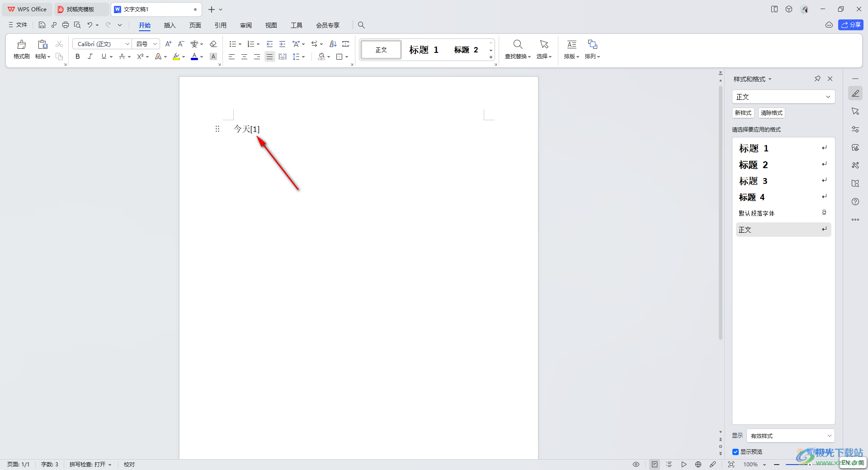This screenshot has width=868, height=470.
Task: Click the eye protection mode icon
Action: pyautogui.click(x=636, y=464)
